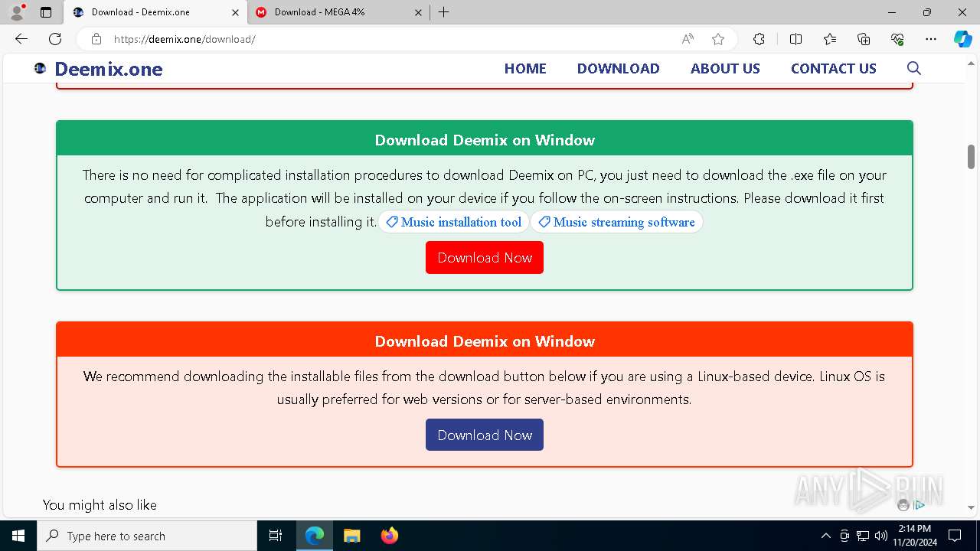Open ABOUT US navigation item
Image resolution: width=980 pixels, height=551 pixels.
(x=725, y=68)
